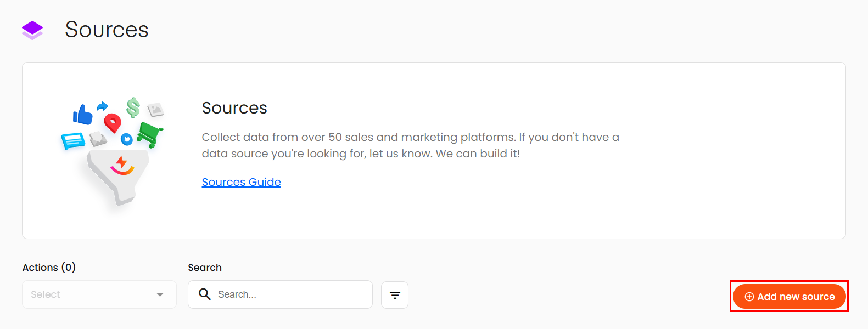Click the white funnel illustration
This screenshot has height=329, width=868.
coord(117,175)
